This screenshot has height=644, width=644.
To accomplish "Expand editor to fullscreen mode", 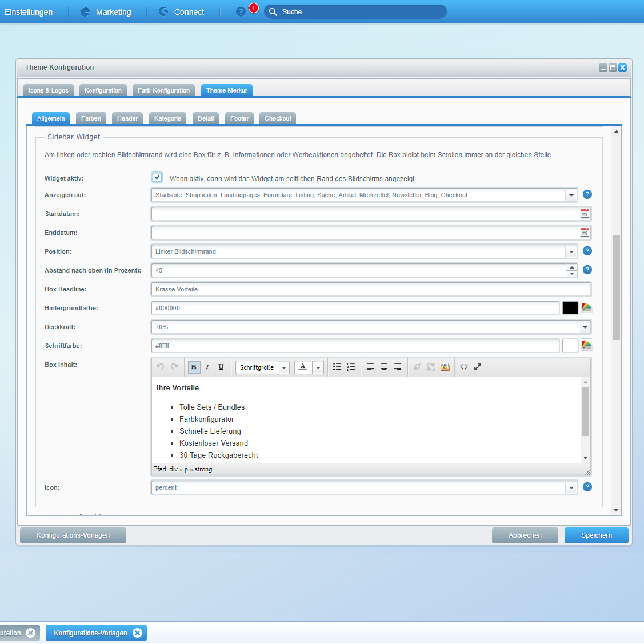I will pyautogui.click(x=478, y=367).
